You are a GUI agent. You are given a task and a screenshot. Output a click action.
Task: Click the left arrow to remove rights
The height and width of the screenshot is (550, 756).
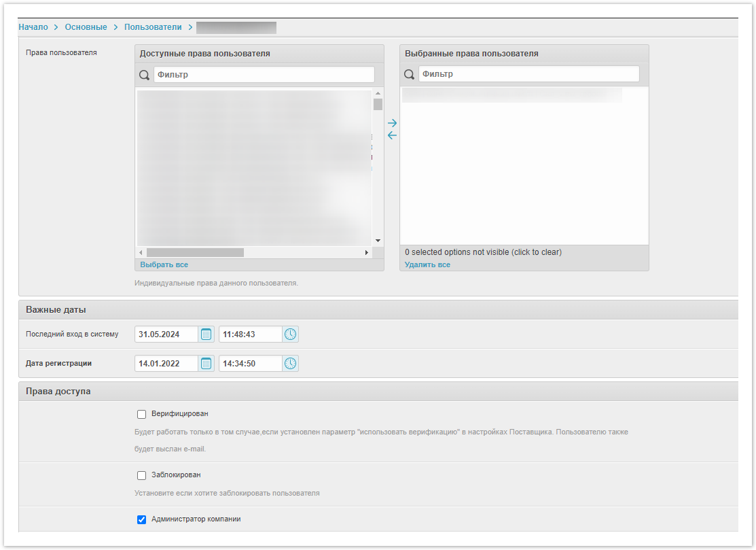pyautogui.click(x=392, y=135)
